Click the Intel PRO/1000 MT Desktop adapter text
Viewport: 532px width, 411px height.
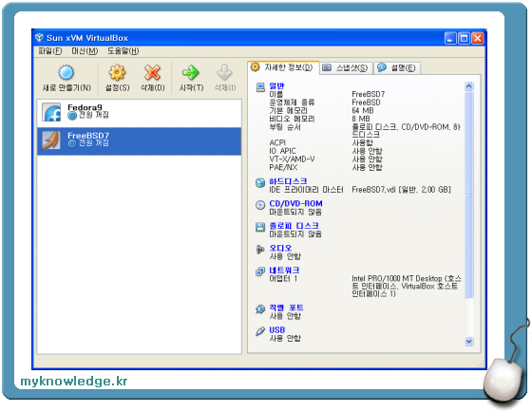point(407,287)
